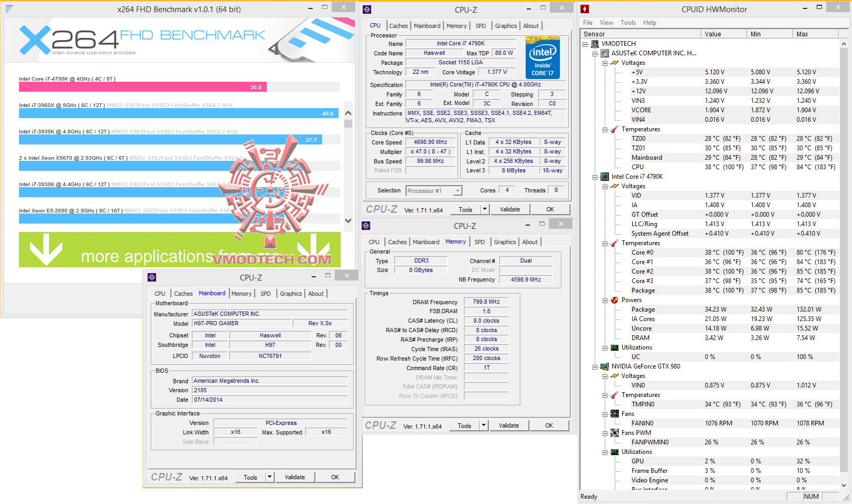Select the Intel Core i7 4790K chip icon in HWMonitor
The height and width of the screenshot is (504, 852).
[605, 177]
